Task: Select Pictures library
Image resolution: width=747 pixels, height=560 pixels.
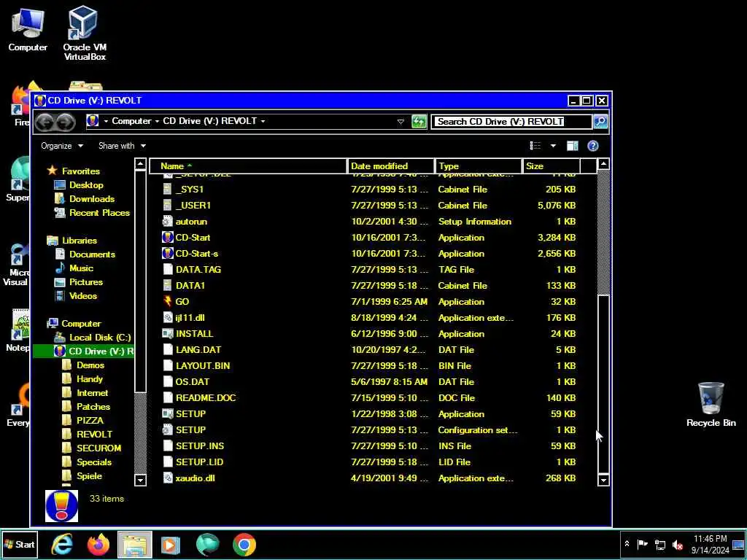Action: [86, 282]
